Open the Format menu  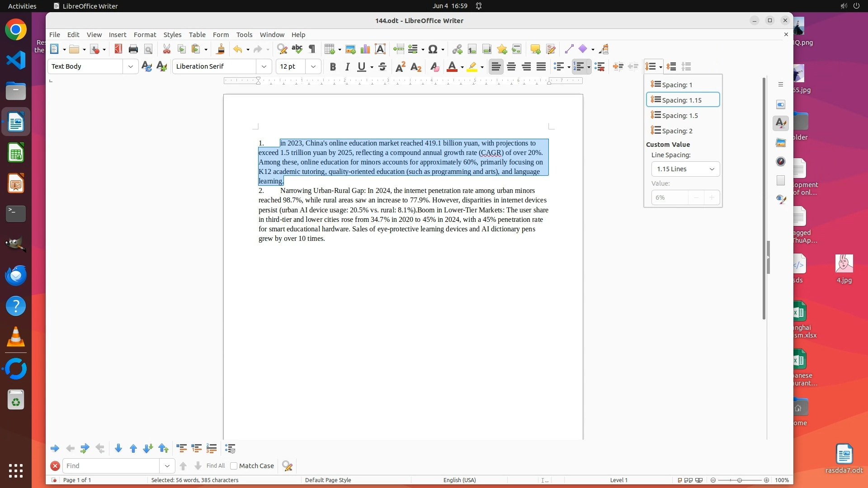point(145,35)
